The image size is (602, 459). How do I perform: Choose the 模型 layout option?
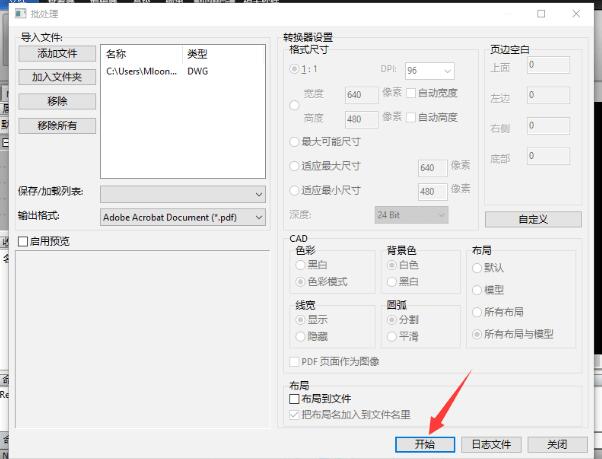coord(477,290)
